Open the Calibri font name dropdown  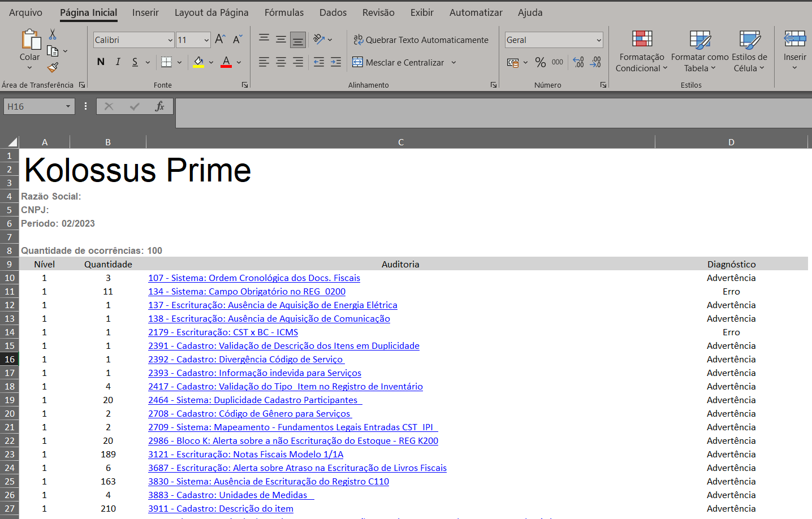[x=170, y=40]
